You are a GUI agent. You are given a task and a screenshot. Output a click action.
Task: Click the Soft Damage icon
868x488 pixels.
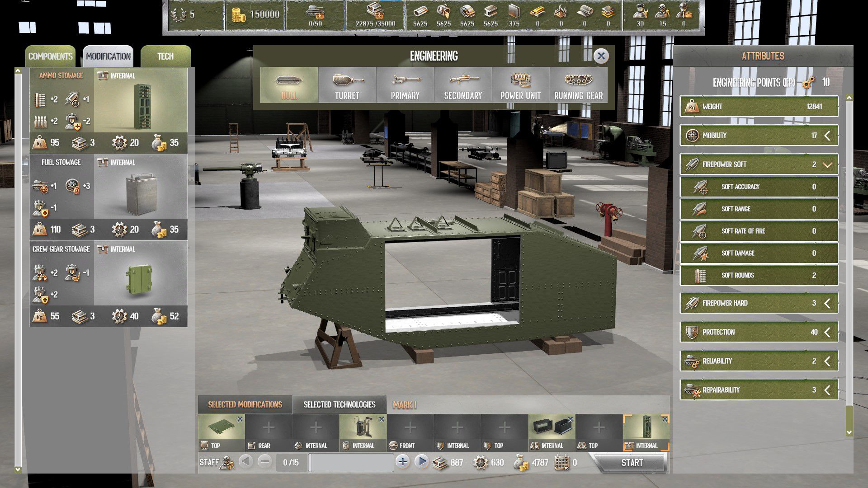[x=700, y=253]
